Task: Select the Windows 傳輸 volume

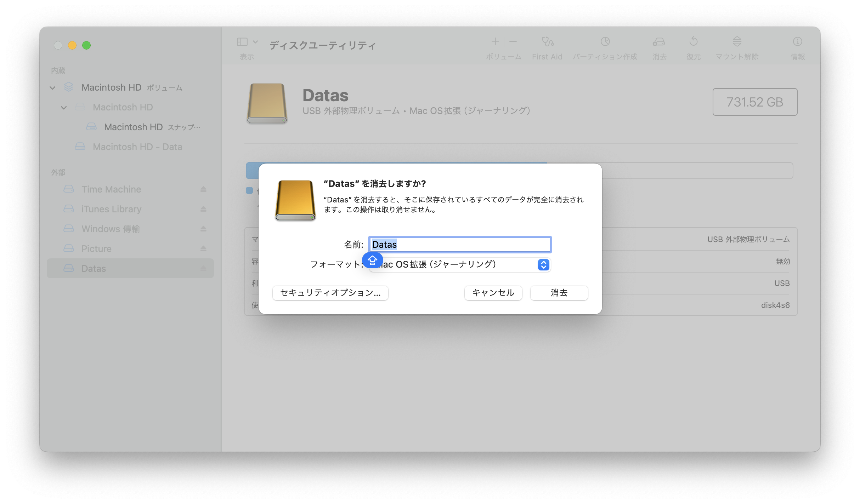Action: tap(130, 229)
